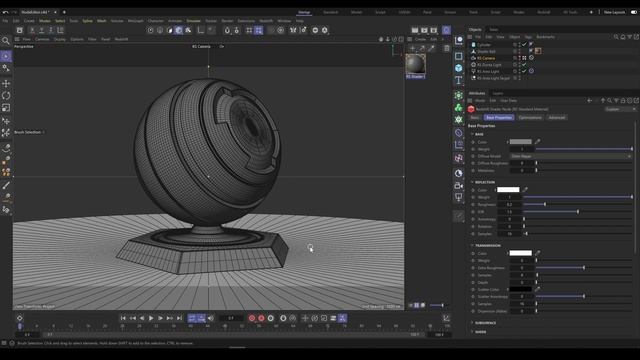
Task: Select the Rotate tool in left toolbar
Action: pos(6,96)
